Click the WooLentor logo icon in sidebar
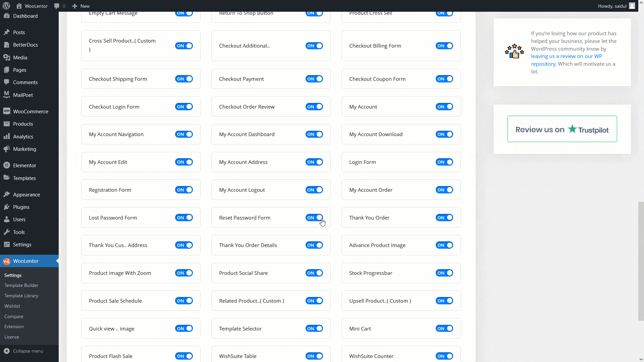This screenshot has height=362, width=644. [7, 261]
